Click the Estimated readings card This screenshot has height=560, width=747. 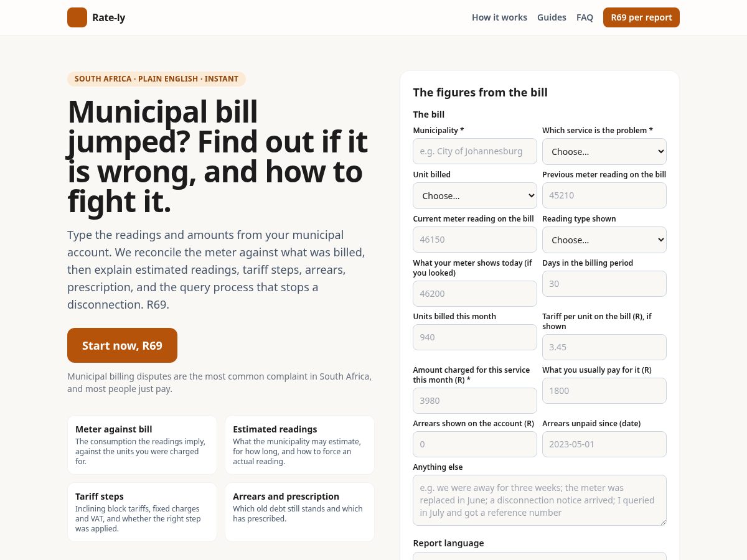[x=299, y=445]
